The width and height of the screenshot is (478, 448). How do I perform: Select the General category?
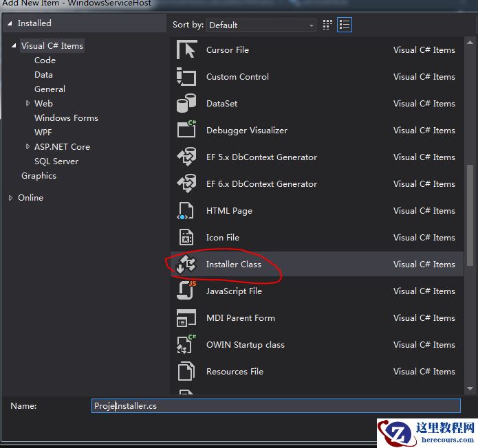click(x=50, y=89)
